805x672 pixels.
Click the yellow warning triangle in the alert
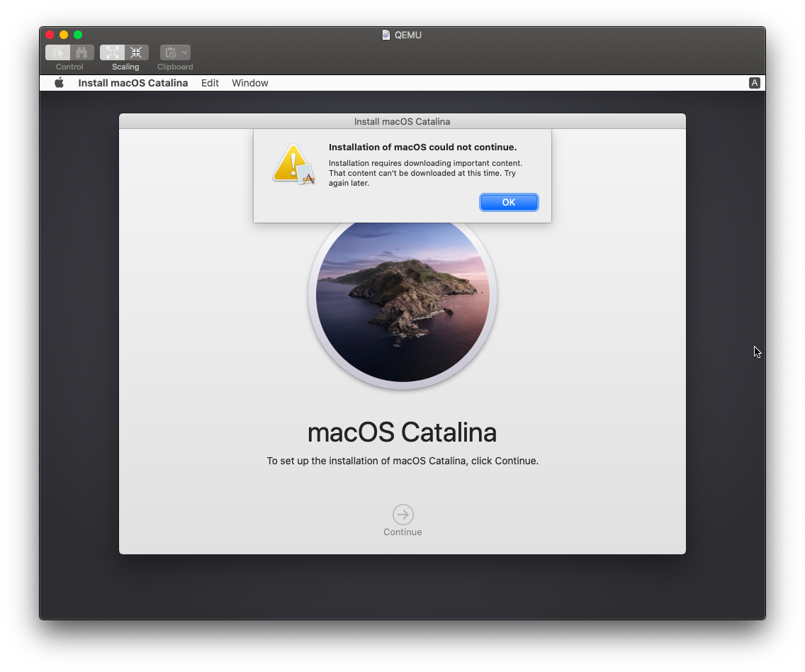pyautogui.click(x=292, y=163)
